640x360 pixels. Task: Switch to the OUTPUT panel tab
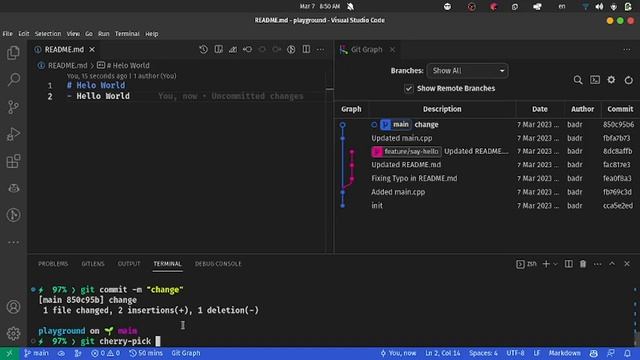[129, 264]
